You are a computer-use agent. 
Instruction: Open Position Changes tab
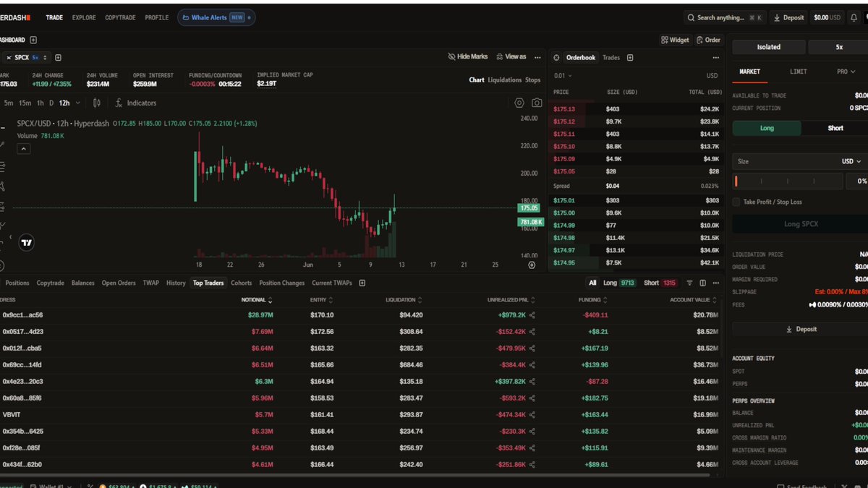point(282,283)
